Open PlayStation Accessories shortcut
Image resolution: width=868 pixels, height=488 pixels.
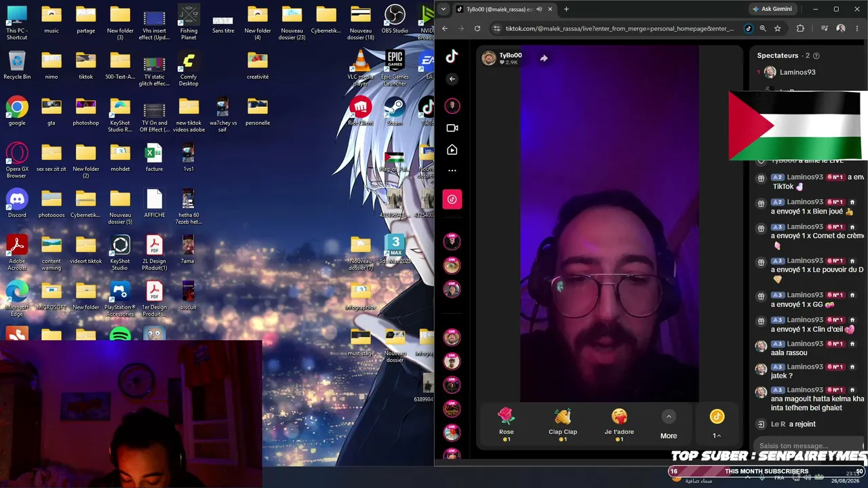[x=120, y=299]
